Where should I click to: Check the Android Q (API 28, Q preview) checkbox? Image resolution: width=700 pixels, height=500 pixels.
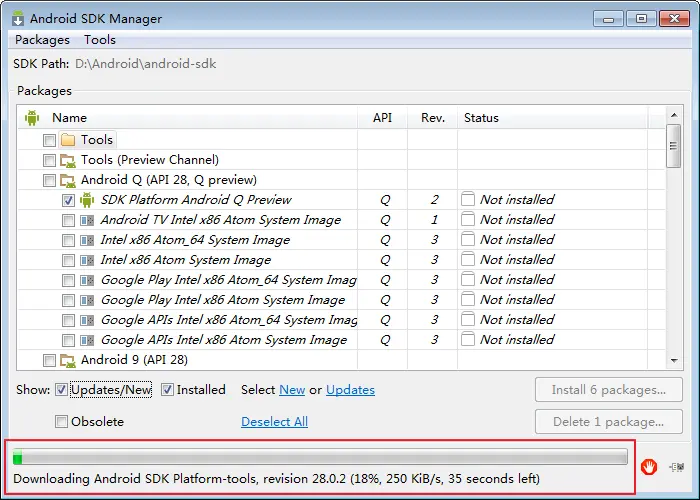pyautogui.click(x=49, y=180)
